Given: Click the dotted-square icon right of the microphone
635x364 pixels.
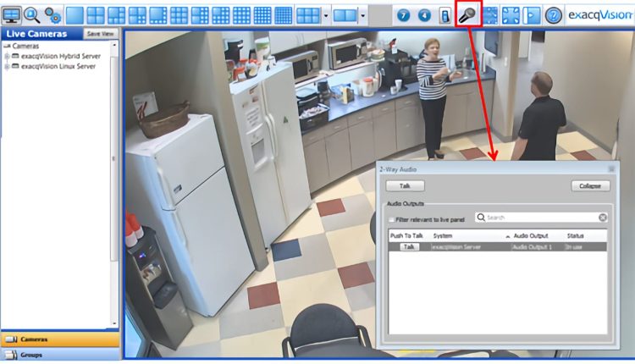Looking at the screenshot, I should [490, 16].
